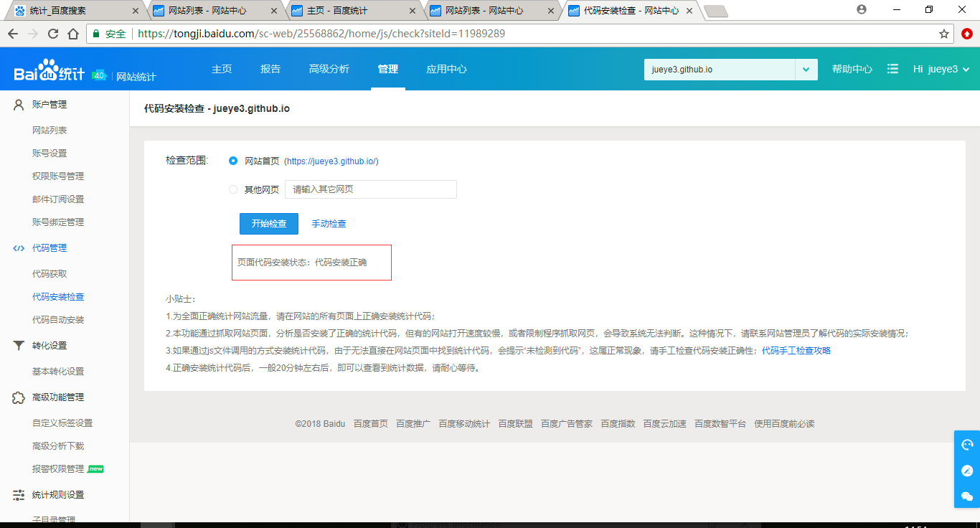Click the 百度联盟 footer link

[516, 424]
